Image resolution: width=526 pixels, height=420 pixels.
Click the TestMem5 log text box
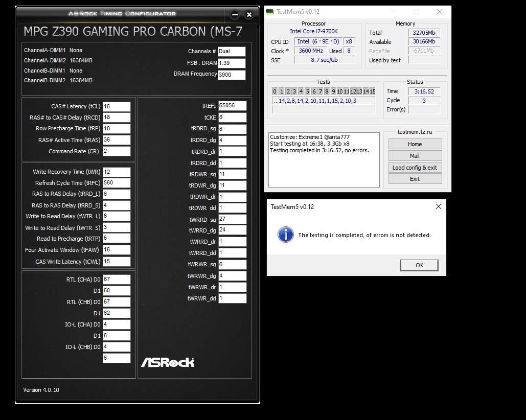point(324,160)
